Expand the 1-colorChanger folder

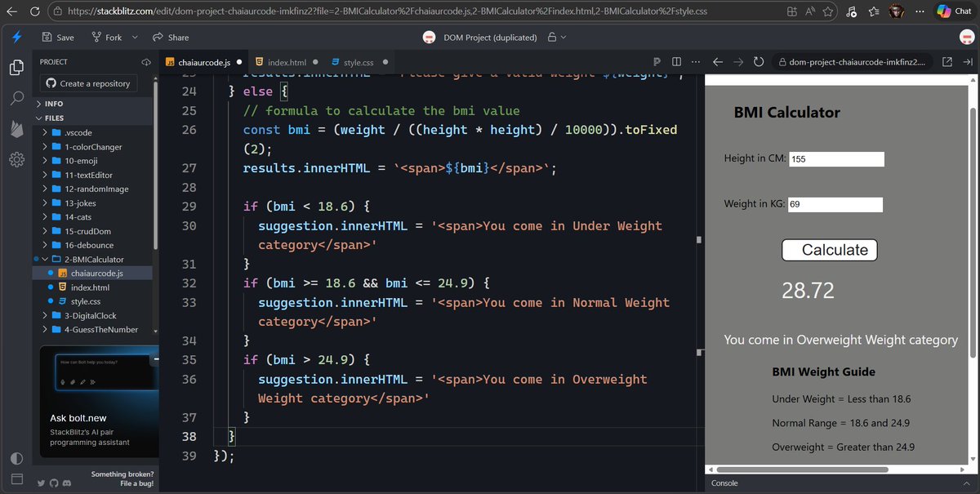click(92, 147)
